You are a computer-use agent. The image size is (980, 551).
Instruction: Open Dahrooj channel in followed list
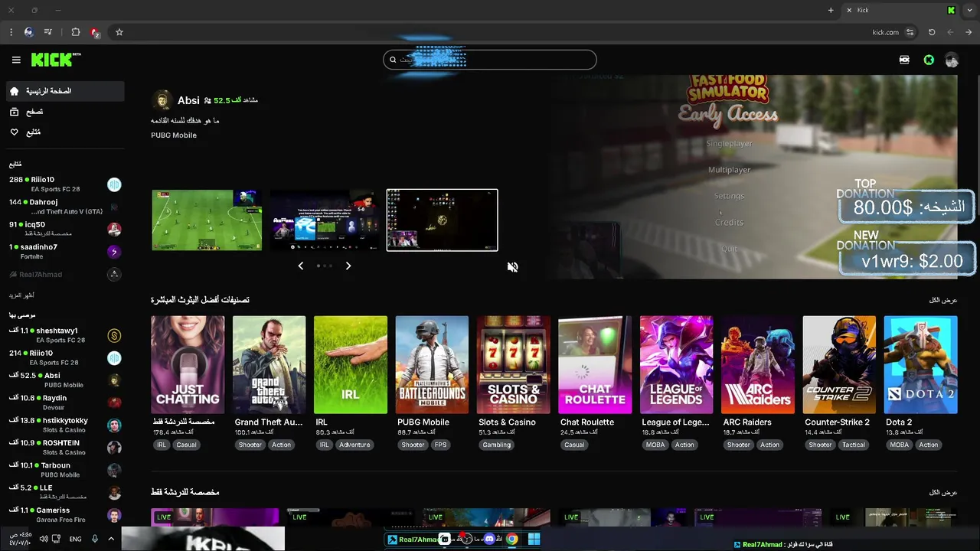tap(64, 207)
